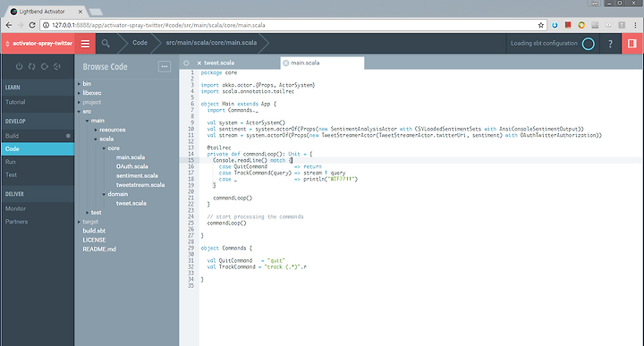Image resolution: width=644 pixels, height=346 pixels.
Task: Open a new browser tab
Action: click(96, 12)
